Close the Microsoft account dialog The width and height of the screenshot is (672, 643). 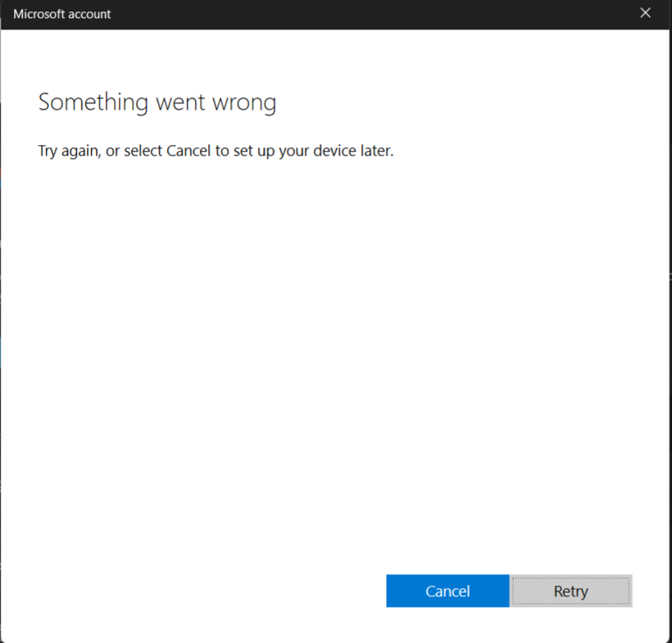pyautogui.click(x=646, y=13)
